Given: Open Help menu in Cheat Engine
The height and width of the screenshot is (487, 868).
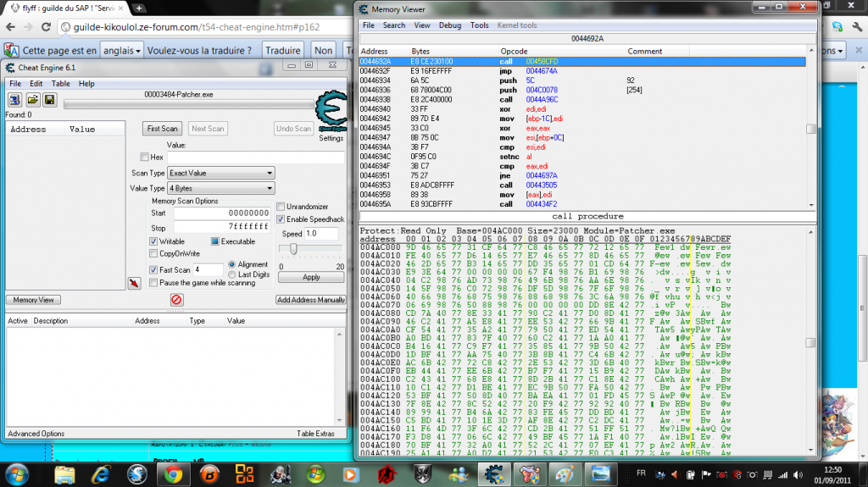Looking at the screenshot, I should point(86,84).
